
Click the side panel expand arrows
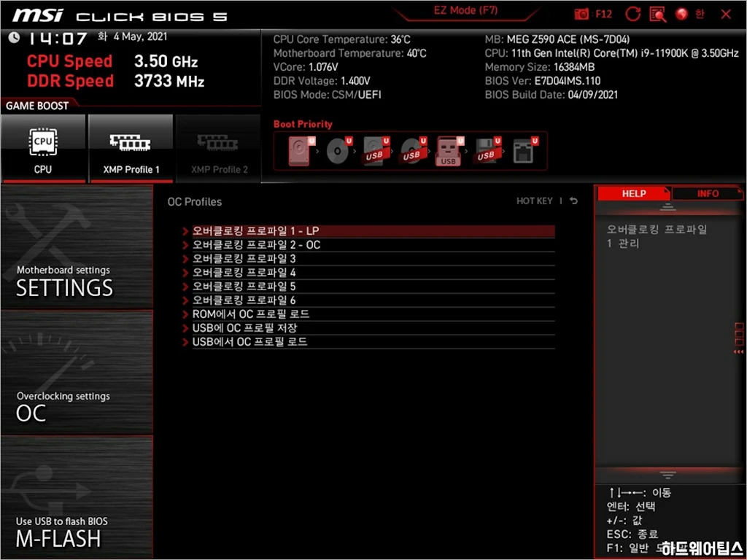pyautogui.click(x=738, y=351)
